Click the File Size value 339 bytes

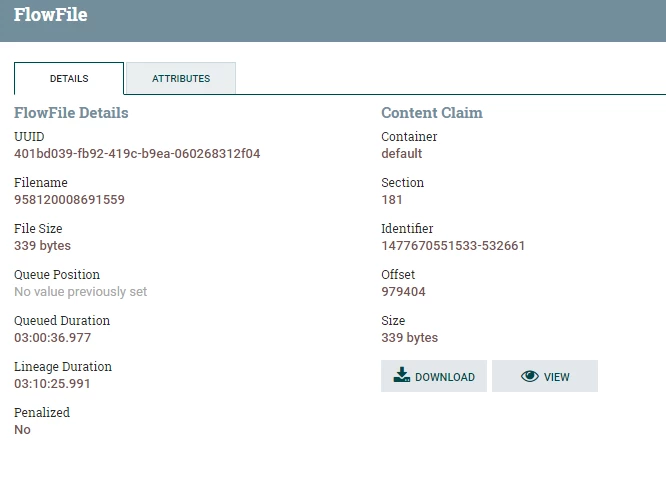[42, 246]
